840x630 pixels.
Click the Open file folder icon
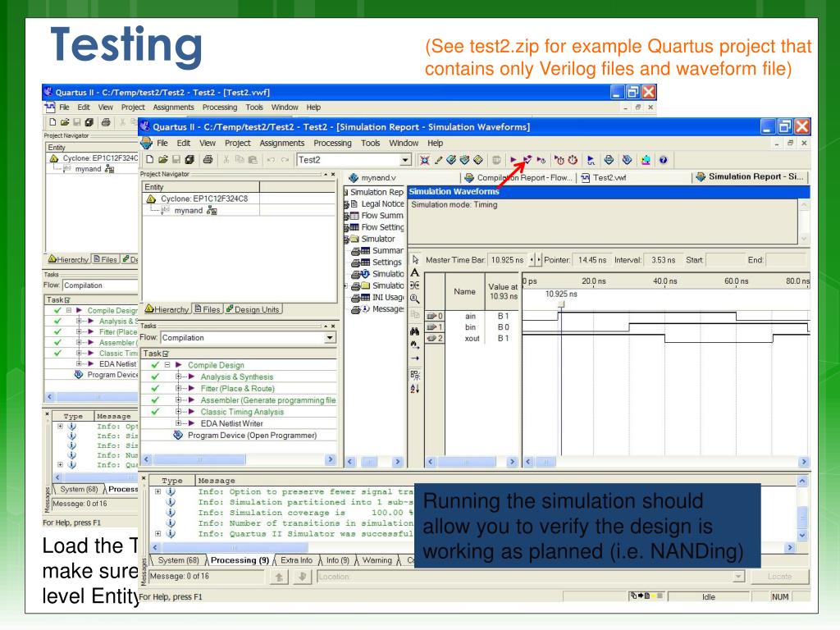tap(163, 160)
